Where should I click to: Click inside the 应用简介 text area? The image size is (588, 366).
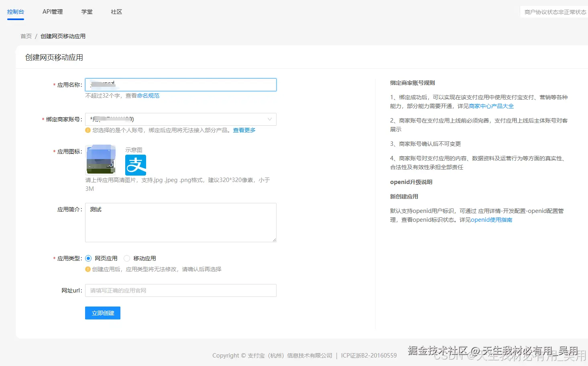point(180,223)
